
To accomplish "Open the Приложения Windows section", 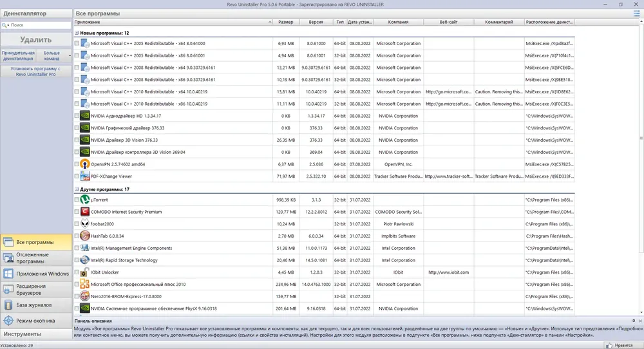I will [x=36, y=274].
